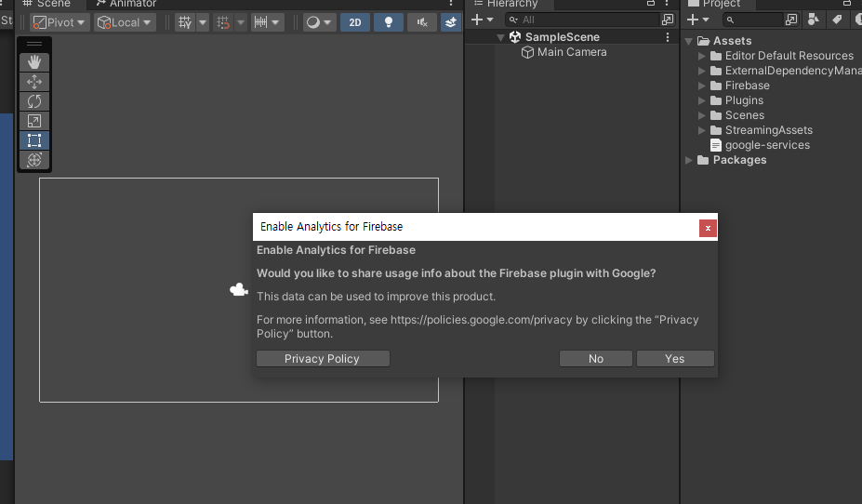Screen dimensions: 862x504
Task: Click No in Firebase analytics dialog
Action: pyautogui.click(x=596, y=358)
